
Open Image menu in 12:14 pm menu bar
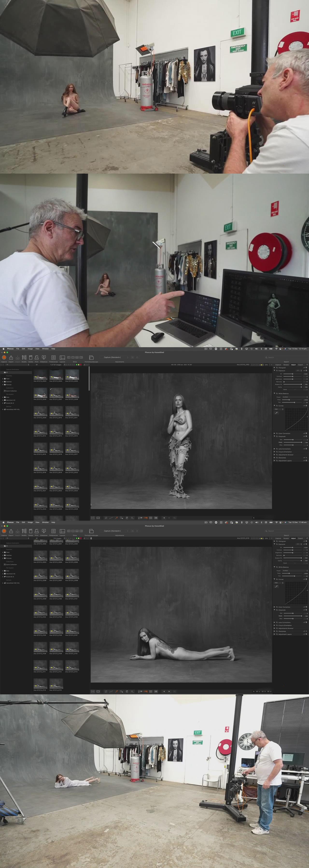(x=30, y=349)
